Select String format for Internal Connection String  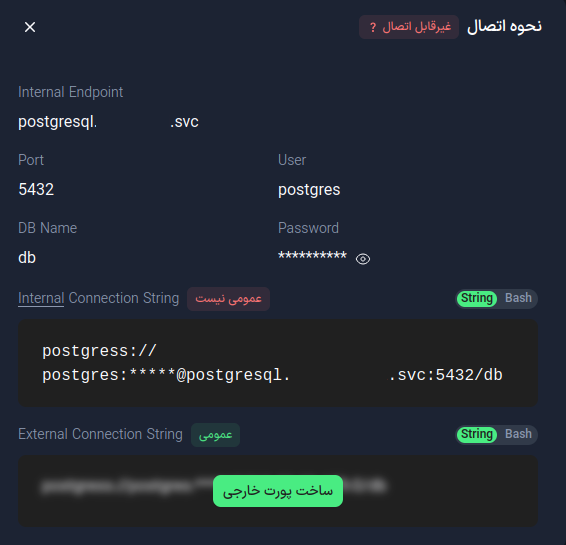point(477,298)
